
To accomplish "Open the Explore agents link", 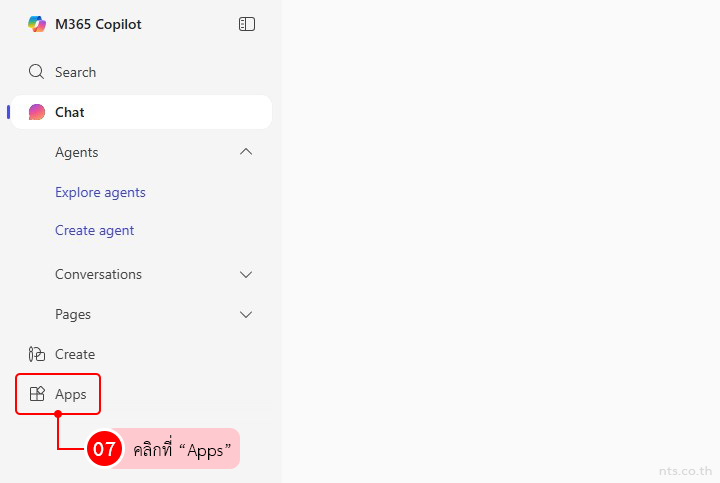I will coord(100,192).
